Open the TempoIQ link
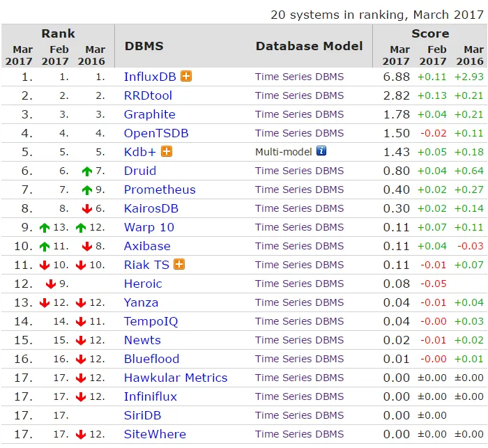The image size is (488, 448). click(151, 321)
